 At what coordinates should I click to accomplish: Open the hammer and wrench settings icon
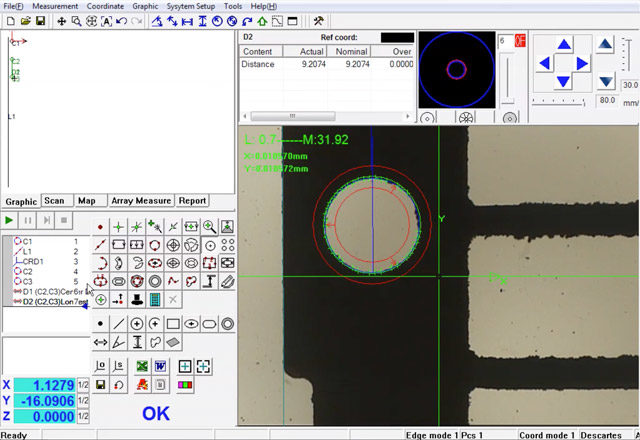coord(318,21)
